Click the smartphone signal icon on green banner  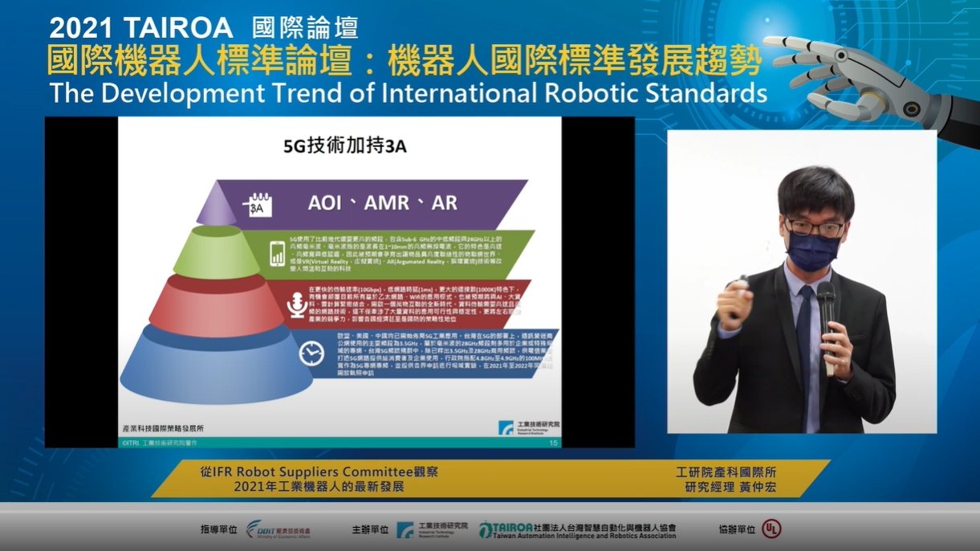(x=278, y=253)
